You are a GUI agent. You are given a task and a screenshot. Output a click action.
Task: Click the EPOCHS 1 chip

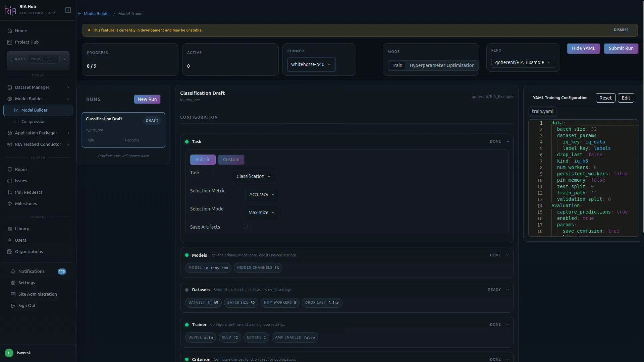[256, 338]
